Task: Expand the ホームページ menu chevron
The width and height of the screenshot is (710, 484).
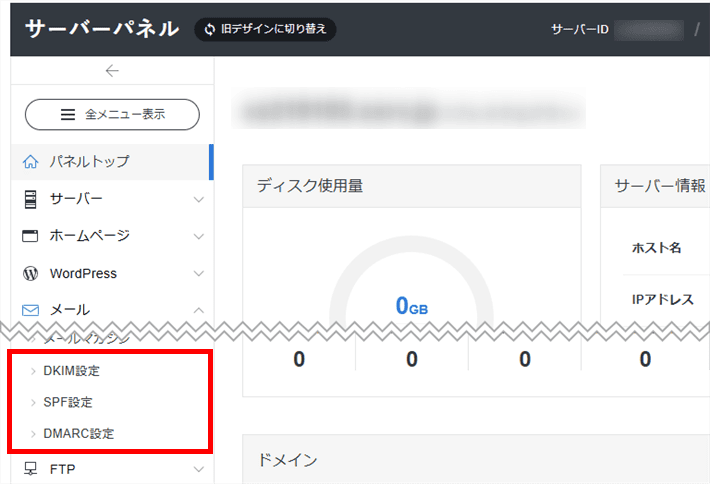Action: pyautogui.click(x=198, y=236)
